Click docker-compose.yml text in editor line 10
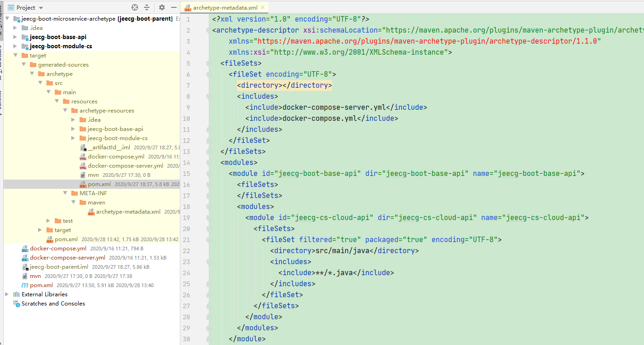 pos(320,119)
